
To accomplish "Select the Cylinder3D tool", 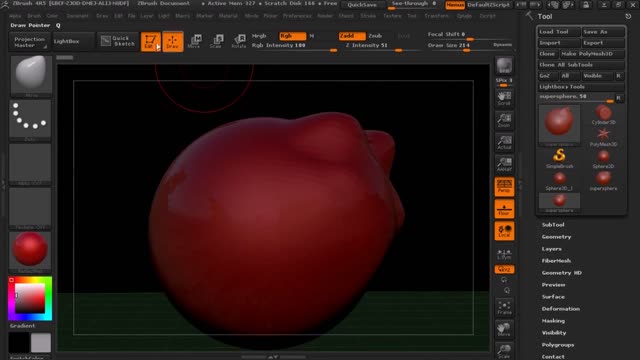I will [603, 115].
